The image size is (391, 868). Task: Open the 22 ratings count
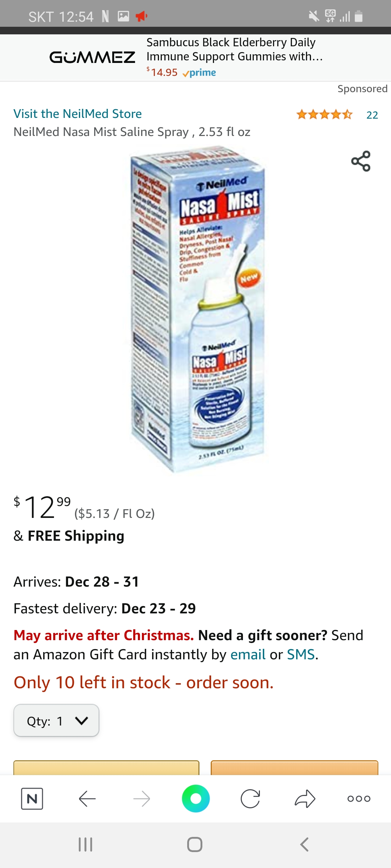372,115
